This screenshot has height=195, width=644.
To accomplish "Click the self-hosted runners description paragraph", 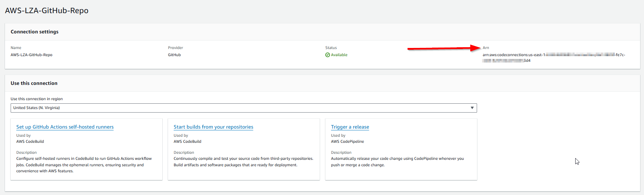I will pos(84,165).
